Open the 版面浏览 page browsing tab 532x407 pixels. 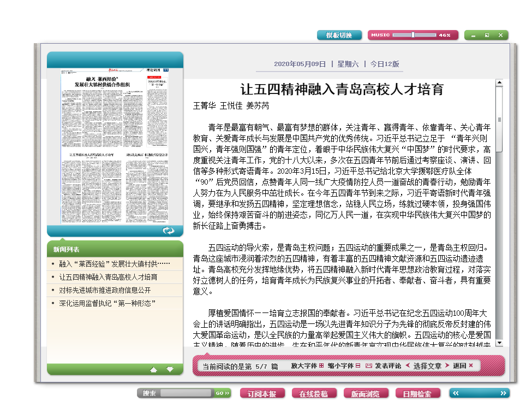pos(366,393)
